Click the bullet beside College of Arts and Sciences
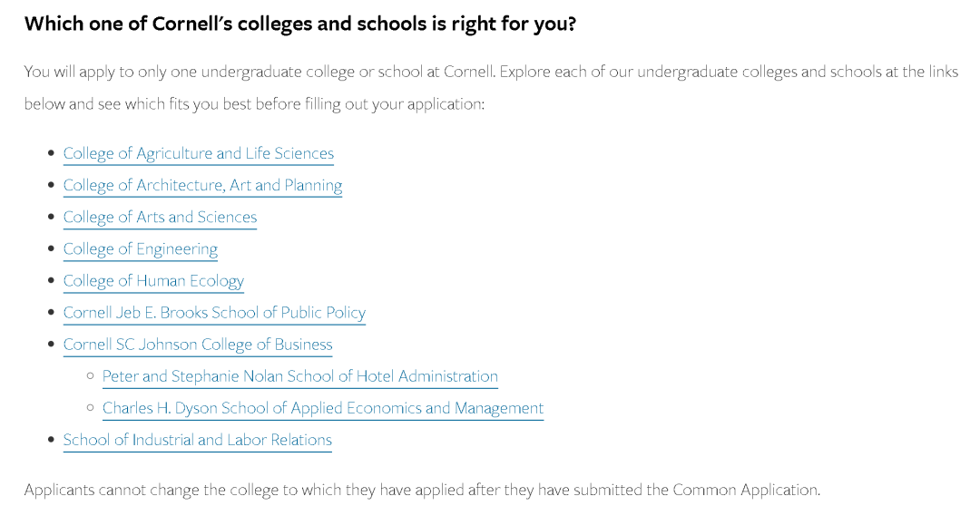Viewport: 980px width, 525px height. coord(51,218)
